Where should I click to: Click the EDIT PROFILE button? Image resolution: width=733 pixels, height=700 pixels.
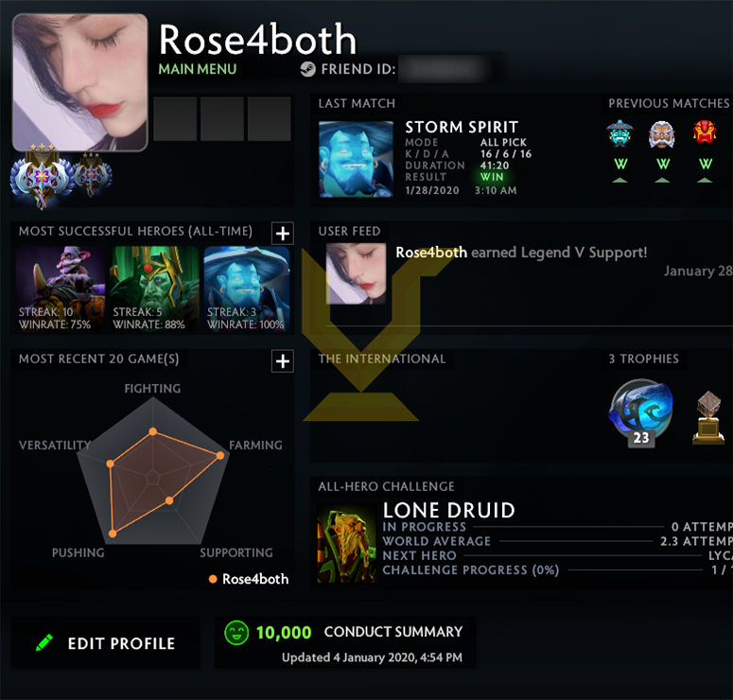pyautogui.click(x=105, y=642)
